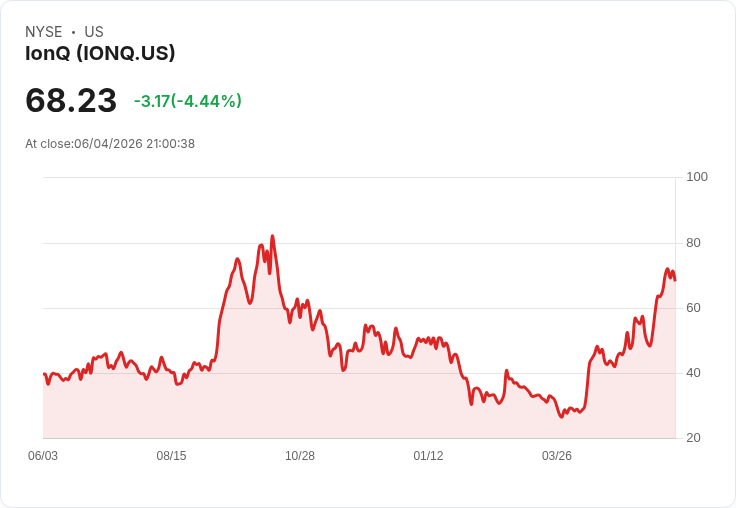
Task: Click the 10/28 date label on x-axis
Action: (300, 456)
